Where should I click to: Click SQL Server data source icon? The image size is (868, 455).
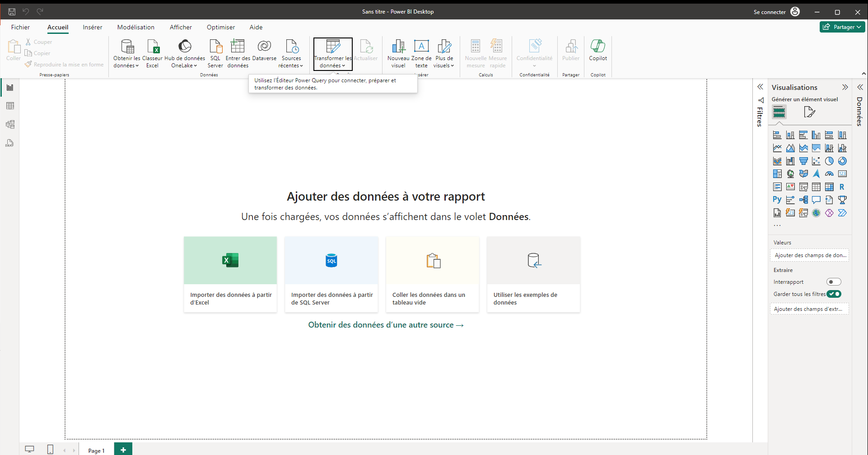215,54
